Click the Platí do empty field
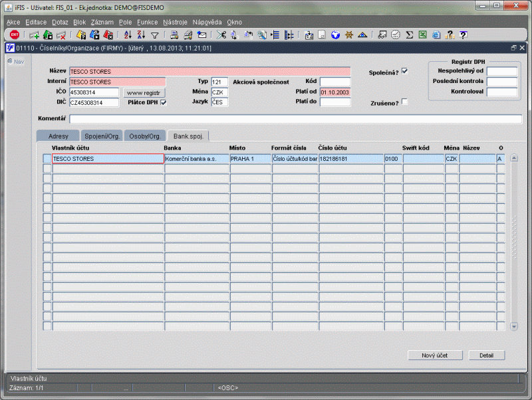Screen dimensions: 532x400 pos(335,102)
